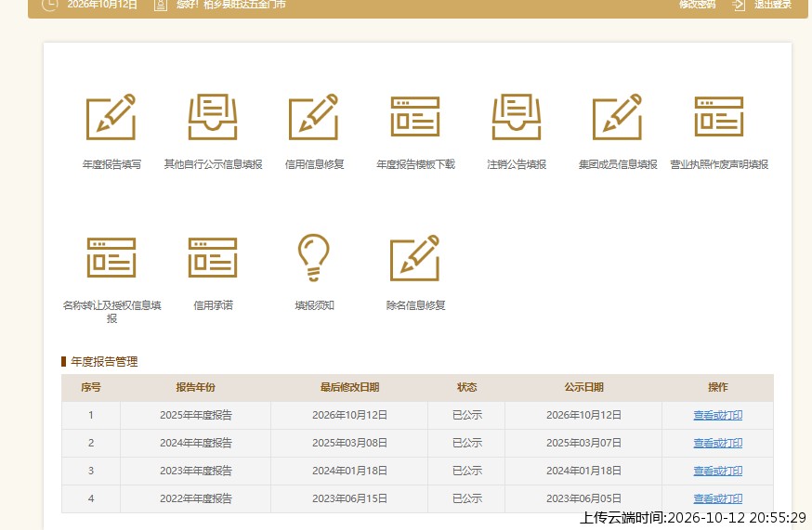The width and height of the screenshot is (812, 530).
Task: Open the 年度报告填写 icon
Action: tap(111, 117)
